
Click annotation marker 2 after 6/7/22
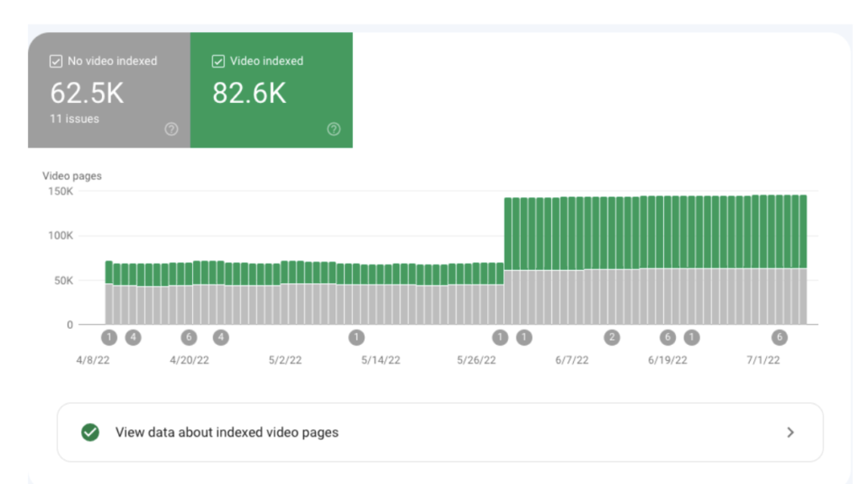point(612,336)
